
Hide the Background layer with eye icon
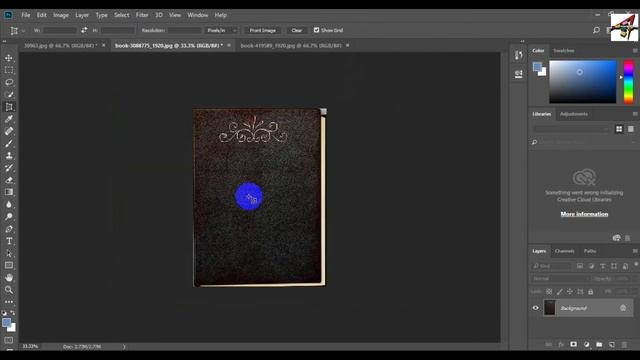click(x=536, y=308)
